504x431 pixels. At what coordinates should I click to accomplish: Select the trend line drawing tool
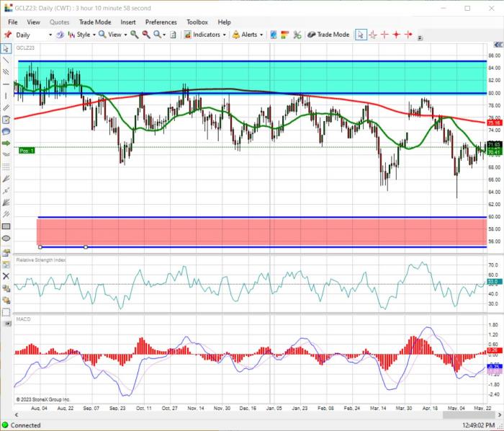tap(6, 60)
